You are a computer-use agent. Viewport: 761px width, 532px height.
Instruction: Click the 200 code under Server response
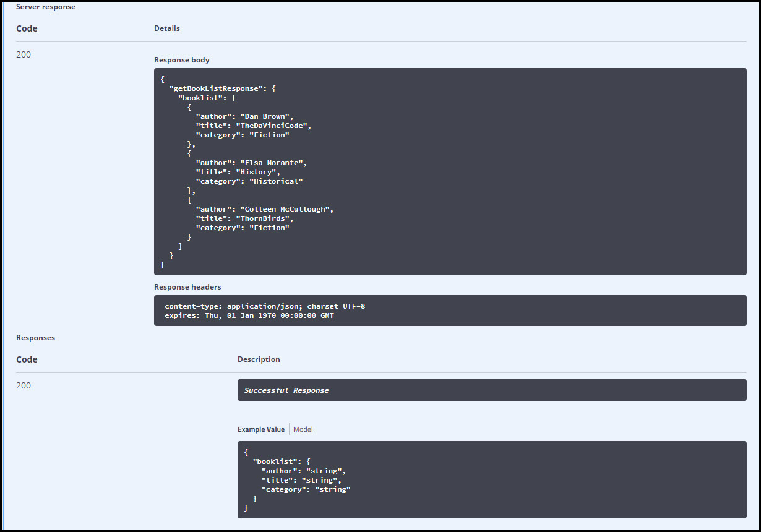coord(24,54)
